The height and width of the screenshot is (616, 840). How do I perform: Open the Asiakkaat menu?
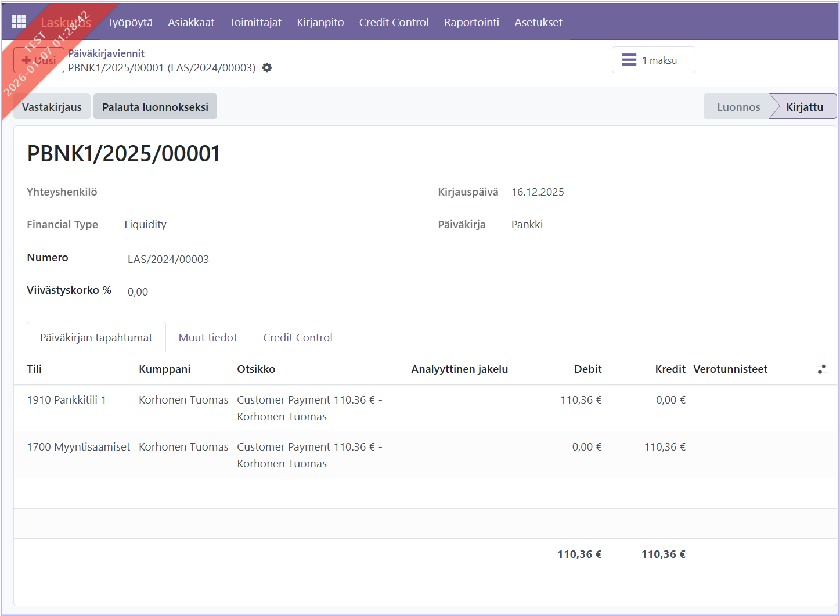pos(191,23)
